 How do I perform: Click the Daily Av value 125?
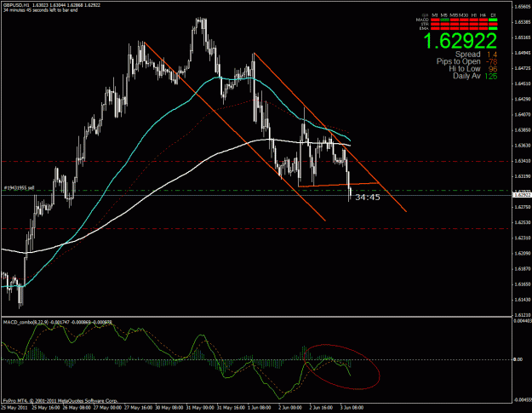[491, 76]
